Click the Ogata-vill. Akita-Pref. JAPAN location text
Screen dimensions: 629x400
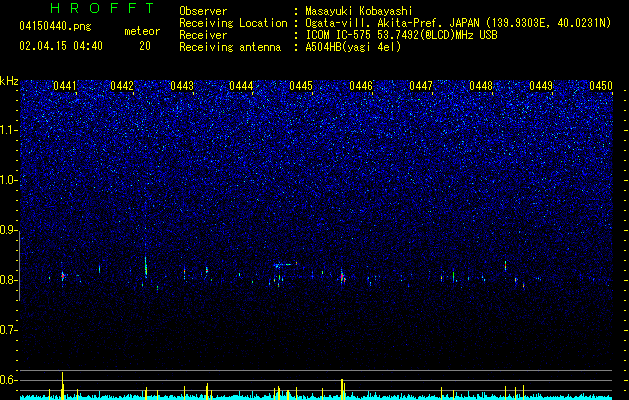458,23
